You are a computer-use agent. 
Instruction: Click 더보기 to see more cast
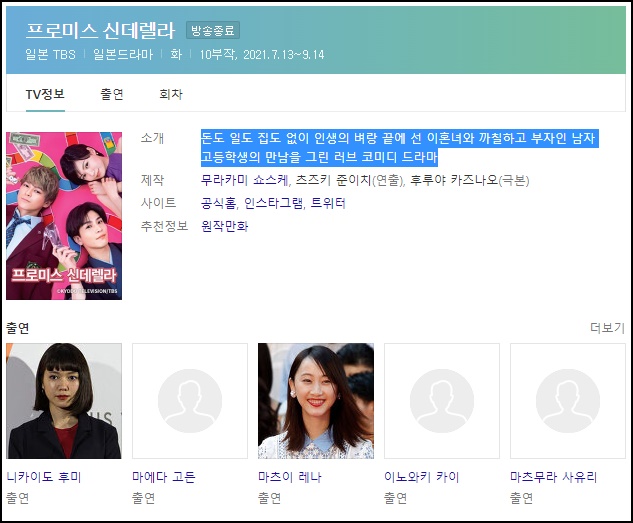608,328
